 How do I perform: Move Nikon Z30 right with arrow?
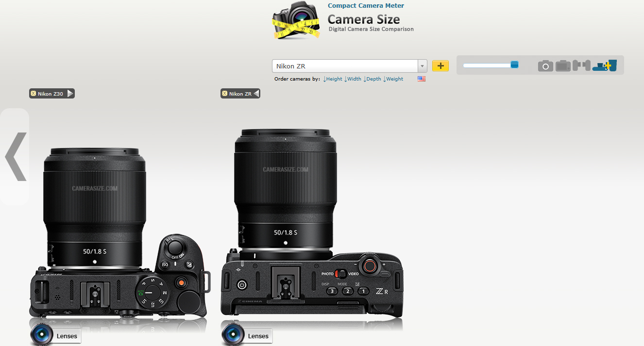[x=70, y=94]
